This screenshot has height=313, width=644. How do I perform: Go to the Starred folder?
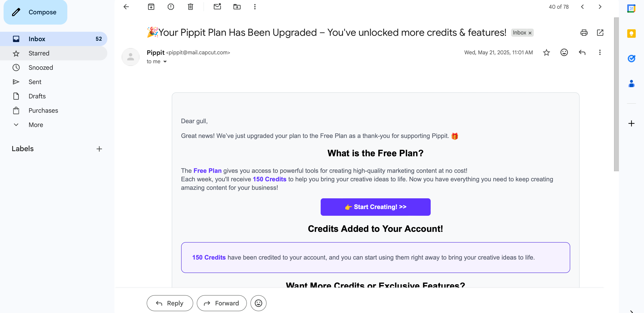point(39,53)
